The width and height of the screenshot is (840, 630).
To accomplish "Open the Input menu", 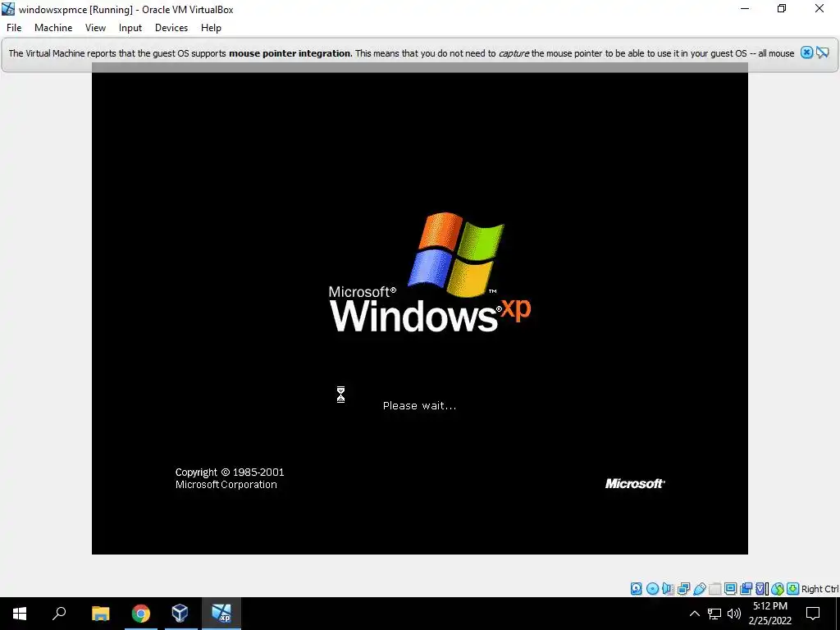I will 130,28.
